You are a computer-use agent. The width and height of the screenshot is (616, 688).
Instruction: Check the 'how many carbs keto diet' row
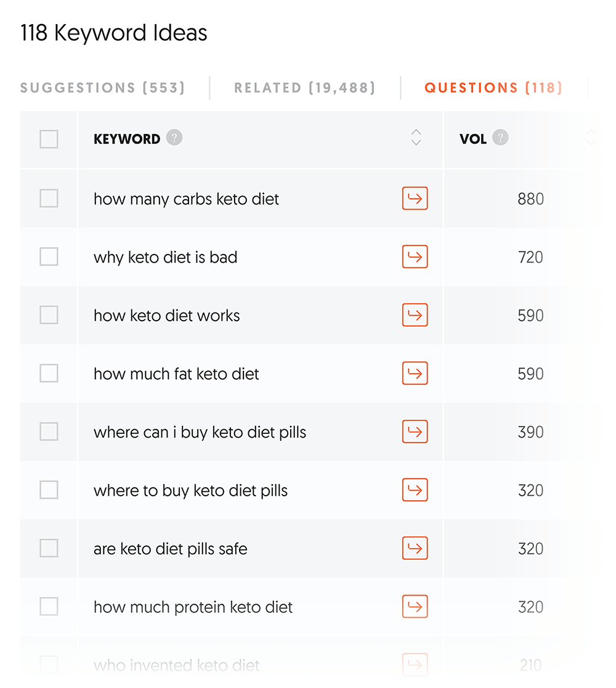[x=49, y=199]
